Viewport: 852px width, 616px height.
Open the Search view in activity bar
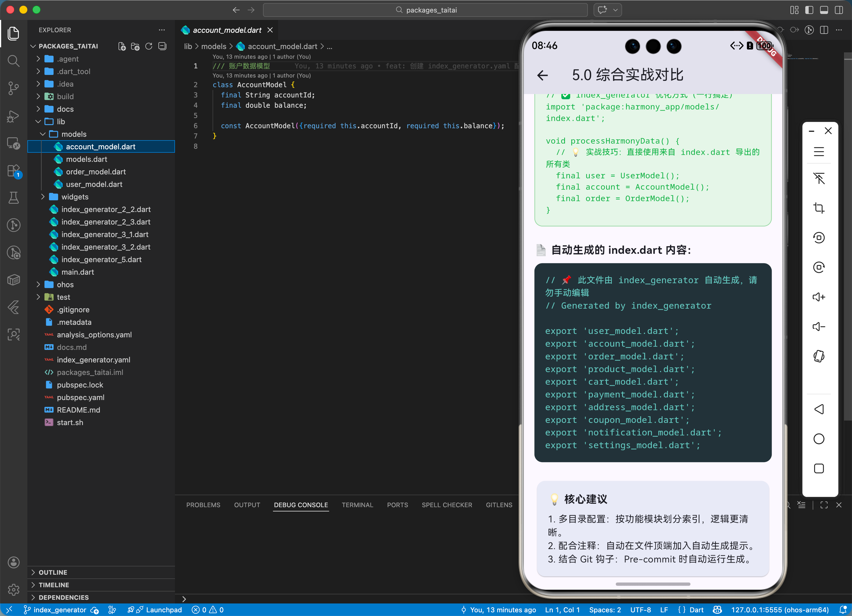pos(13,60)
